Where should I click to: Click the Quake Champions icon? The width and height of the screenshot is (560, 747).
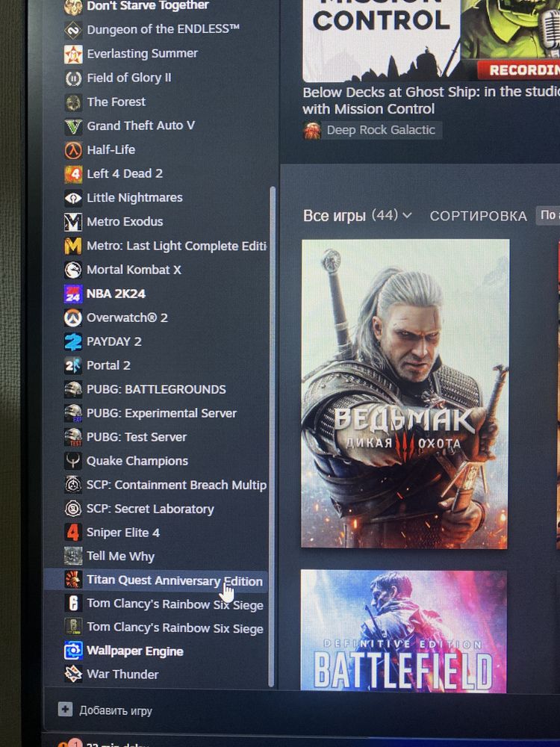(73, 461)
